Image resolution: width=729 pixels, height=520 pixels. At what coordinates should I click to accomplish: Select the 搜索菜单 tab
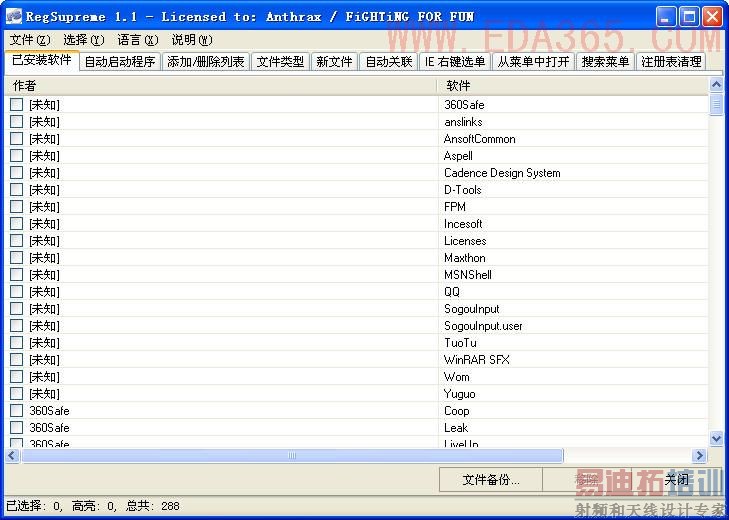[605, 61]
